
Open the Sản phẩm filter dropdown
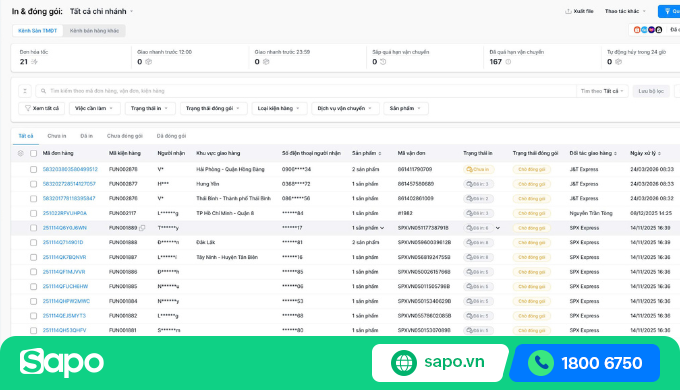point(406,108)
